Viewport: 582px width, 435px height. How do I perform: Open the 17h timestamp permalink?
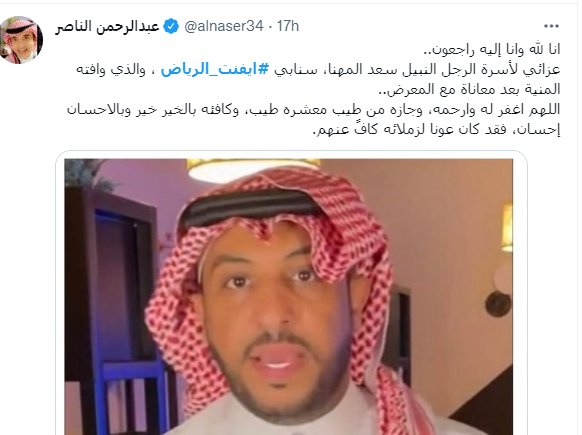pos(288,26)
